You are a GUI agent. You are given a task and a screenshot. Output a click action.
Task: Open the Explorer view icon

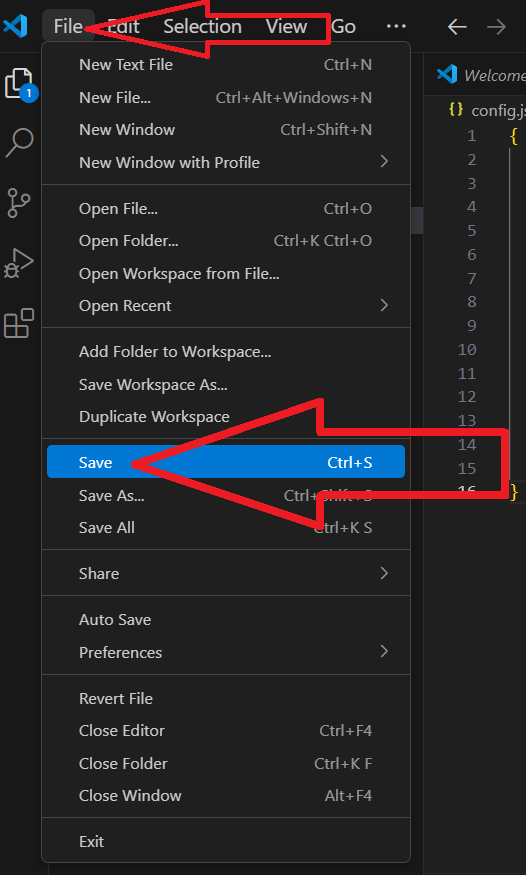(x=20, y=84)
